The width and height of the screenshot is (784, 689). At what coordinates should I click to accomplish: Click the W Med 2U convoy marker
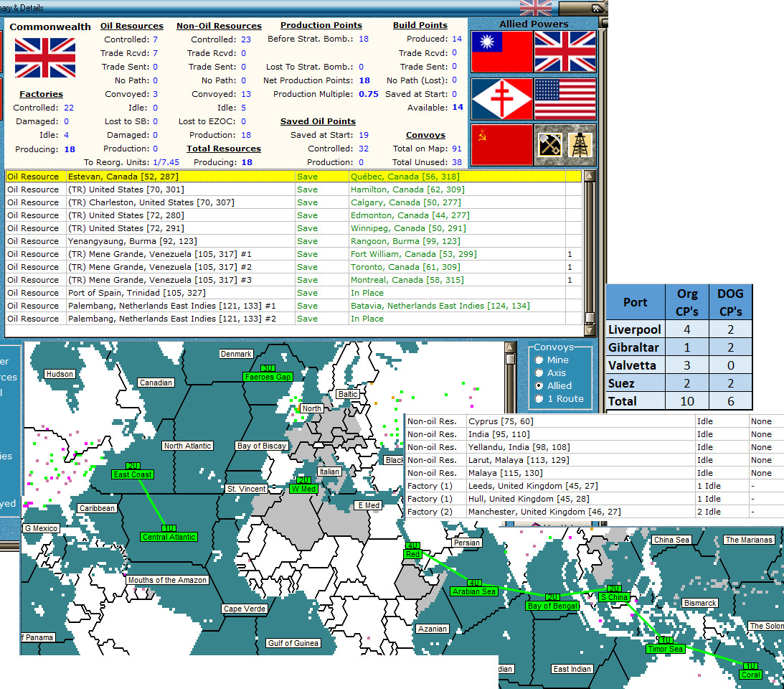click(303, 485)
